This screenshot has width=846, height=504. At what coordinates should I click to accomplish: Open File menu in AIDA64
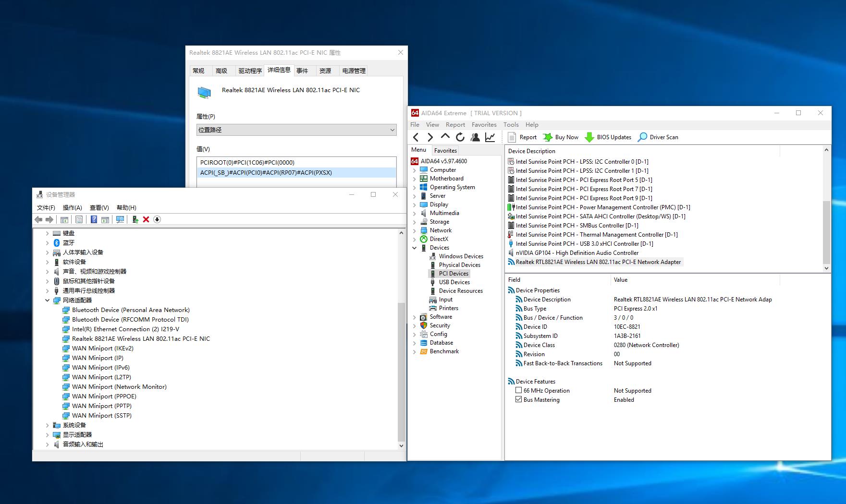(x=415, y=124)
